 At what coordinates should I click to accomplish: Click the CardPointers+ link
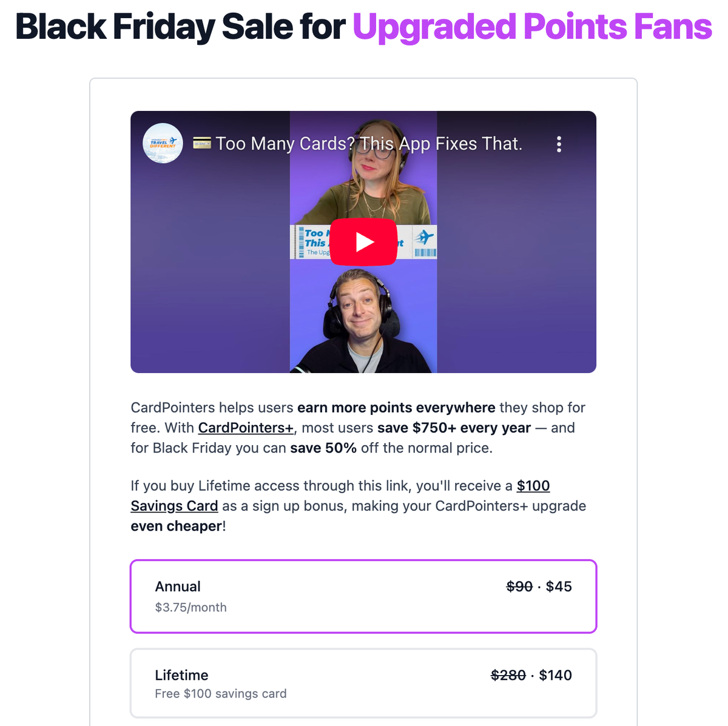244,428
